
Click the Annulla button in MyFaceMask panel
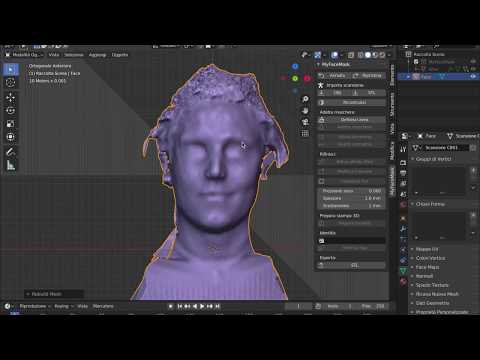click(334, 76)
